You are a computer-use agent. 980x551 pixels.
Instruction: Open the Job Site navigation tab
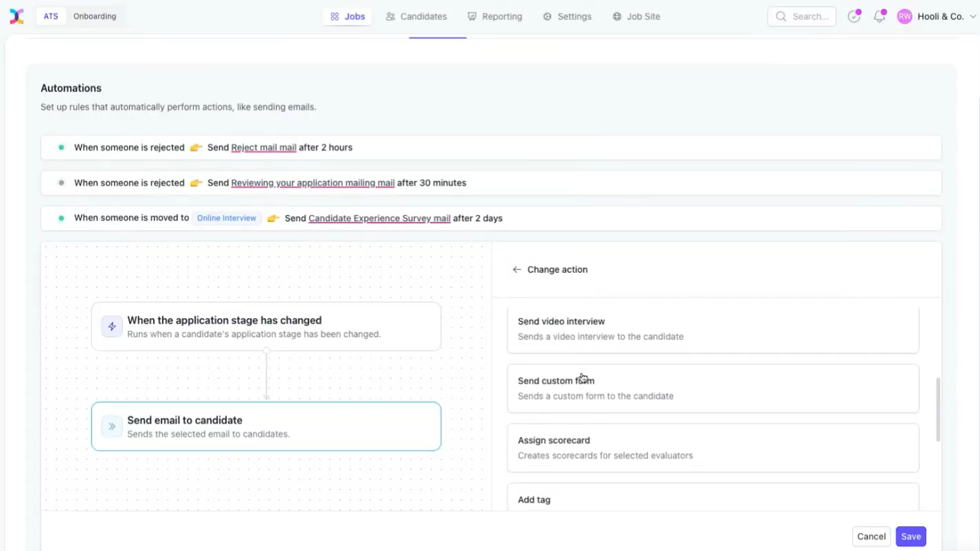(636, 16)
